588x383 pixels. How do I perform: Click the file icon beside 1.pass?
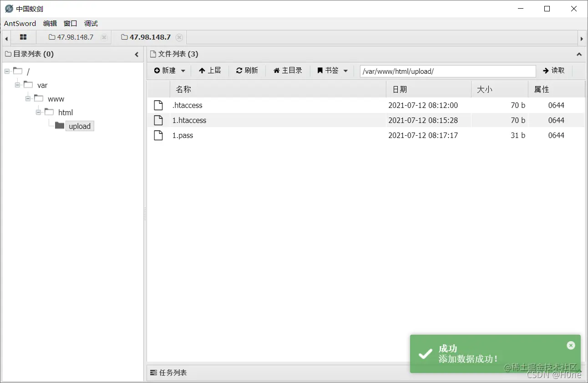[x=158, y=135]
